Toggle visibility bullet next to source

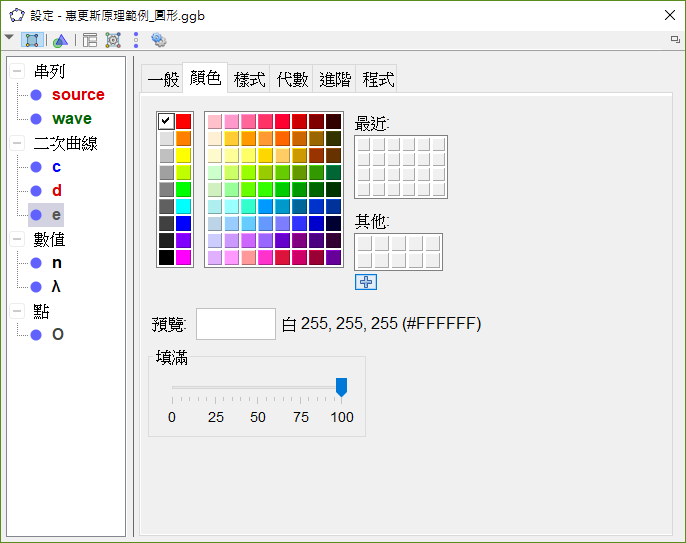[36, 95]
